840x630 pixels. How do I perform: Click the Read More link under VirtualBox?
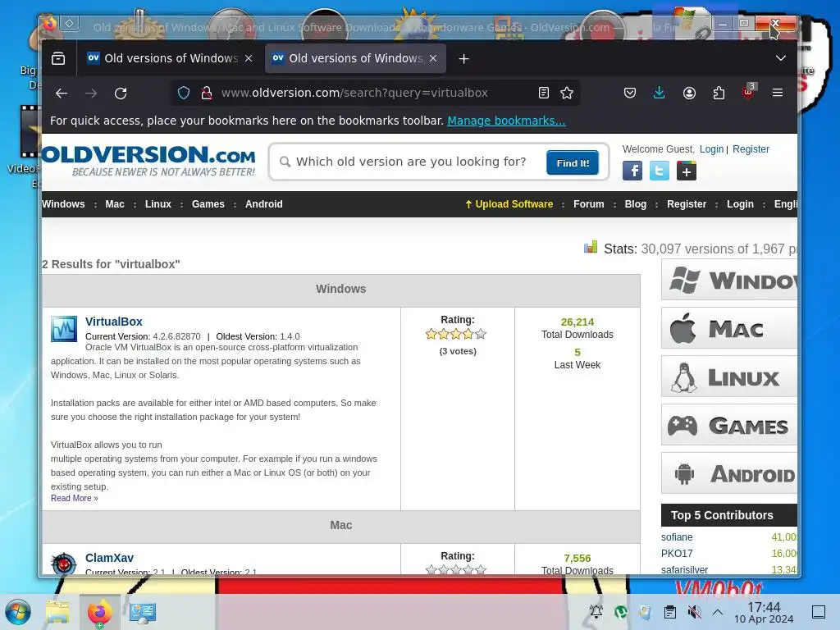pos(75,498)
